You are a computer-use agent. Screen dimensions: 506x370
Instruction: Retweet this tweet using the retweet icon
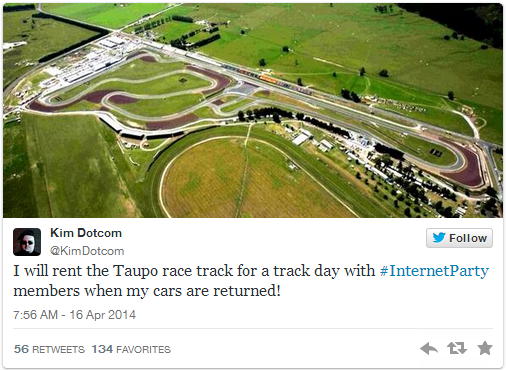click(457, 348)
